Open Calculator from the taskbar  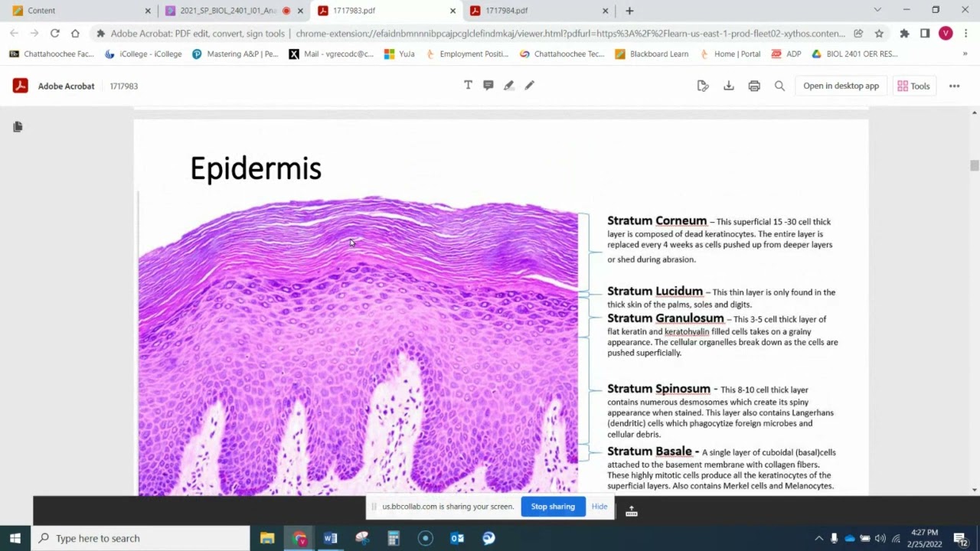(x=394, y=538)
